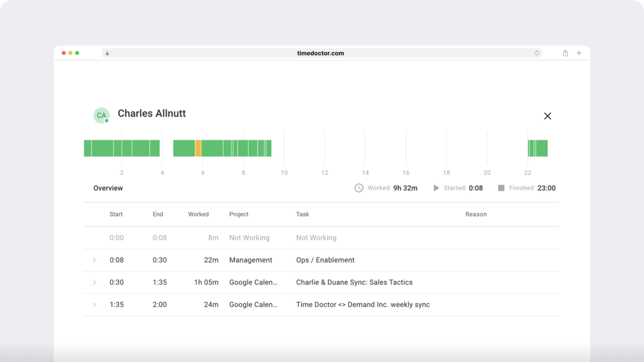The height and width of the screenshot is (362, 644).
Task: Expand the Charlie & Duane Sync row
Action: pos(94,282)
